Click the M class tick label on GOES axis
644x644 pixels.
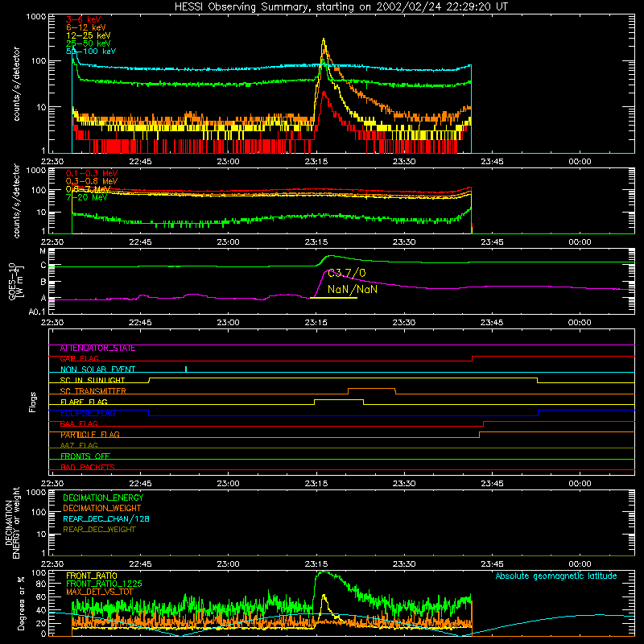43,251
